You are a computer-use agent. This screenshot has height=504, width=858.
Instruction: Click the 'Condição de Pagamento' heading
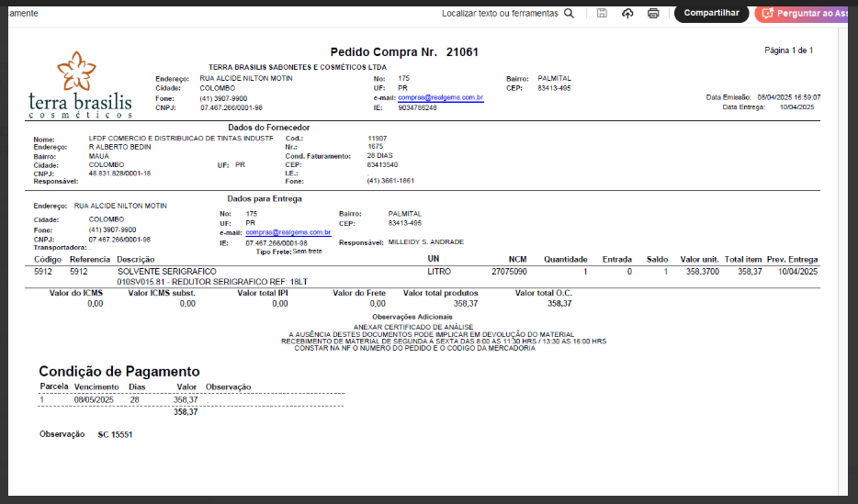(119, 372)
